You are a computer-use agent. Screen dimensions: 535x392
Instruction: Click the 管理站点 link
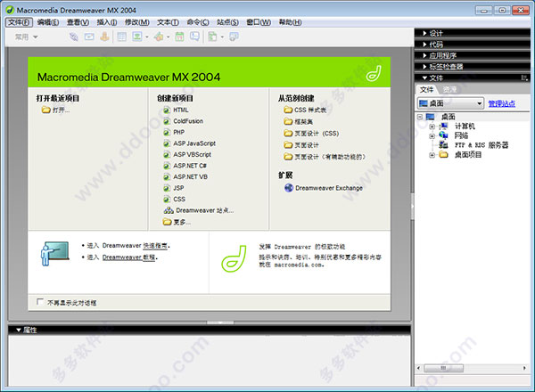click(x=501, y=103)
